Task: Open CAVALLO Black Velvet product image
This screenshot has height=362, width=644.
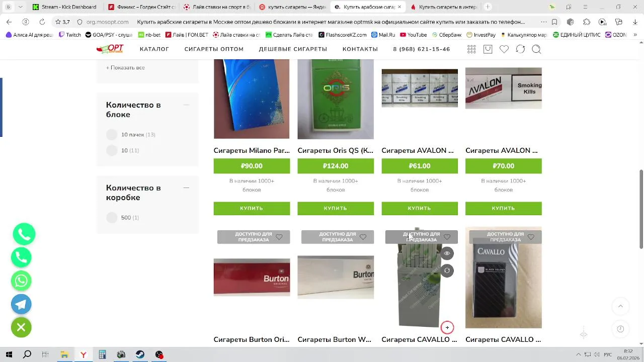Action: point(504,278)
